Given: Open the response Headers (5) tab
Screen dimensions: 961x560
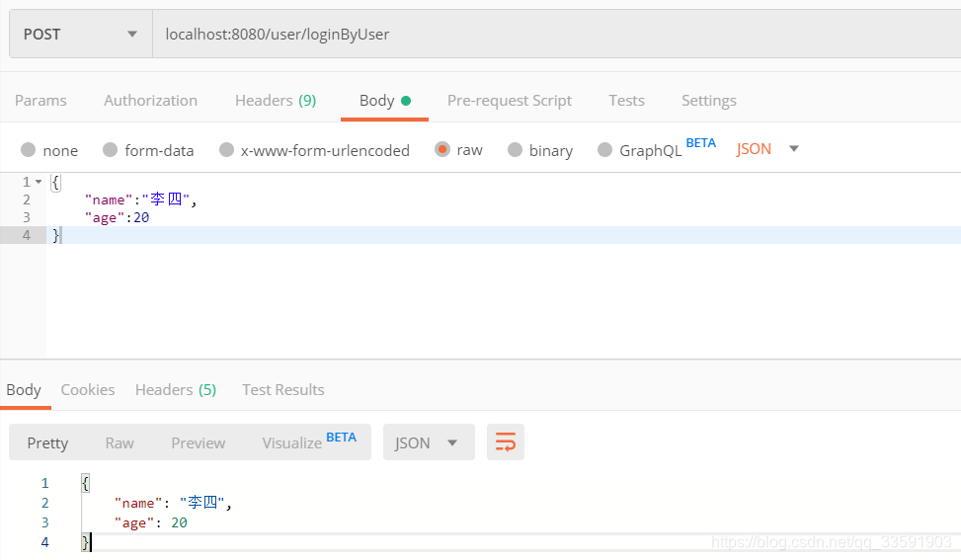Looking at the screenshot, I should click(176, 390).
